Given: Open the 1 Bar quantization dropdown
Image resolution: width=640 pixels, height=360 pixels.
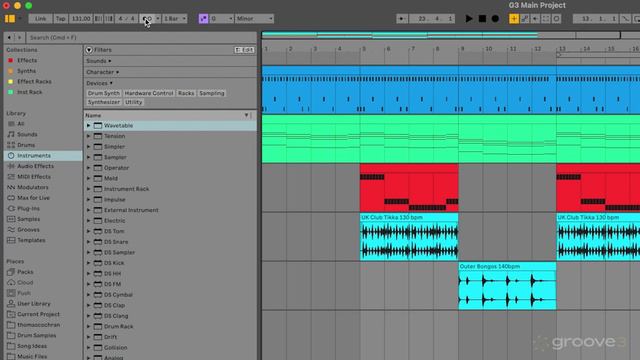Looking at the screenshot, I should coord(175,18).
